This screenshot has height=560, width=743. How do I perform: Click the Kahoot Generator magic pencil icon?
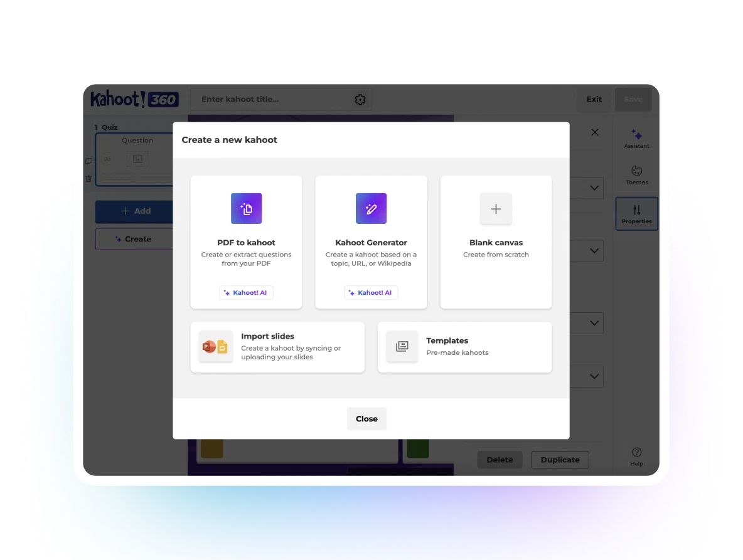[x=371, y=208]
